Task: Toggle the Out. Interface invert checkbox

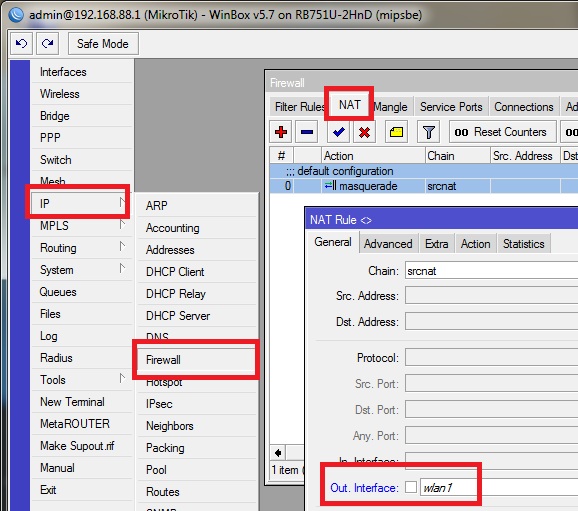Action: tap(411, 487)
